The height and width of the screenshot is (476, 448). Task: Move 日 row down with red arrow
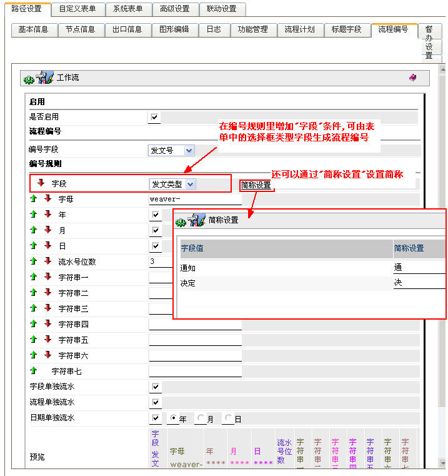tap(47, 245)
